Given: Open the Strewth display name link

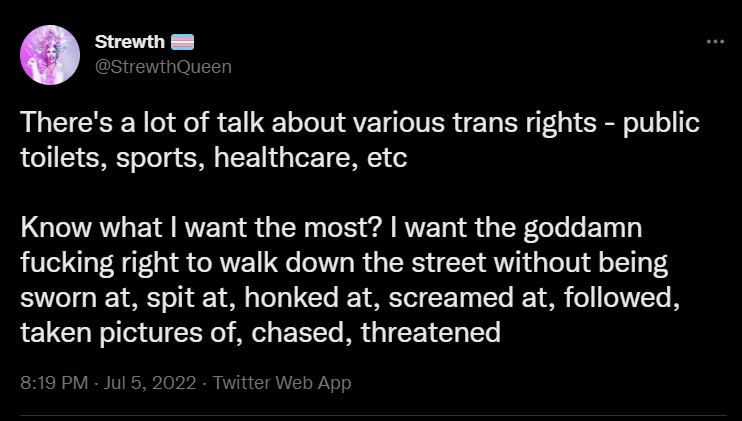Looking at the screenshot, I should coord(130,42).
